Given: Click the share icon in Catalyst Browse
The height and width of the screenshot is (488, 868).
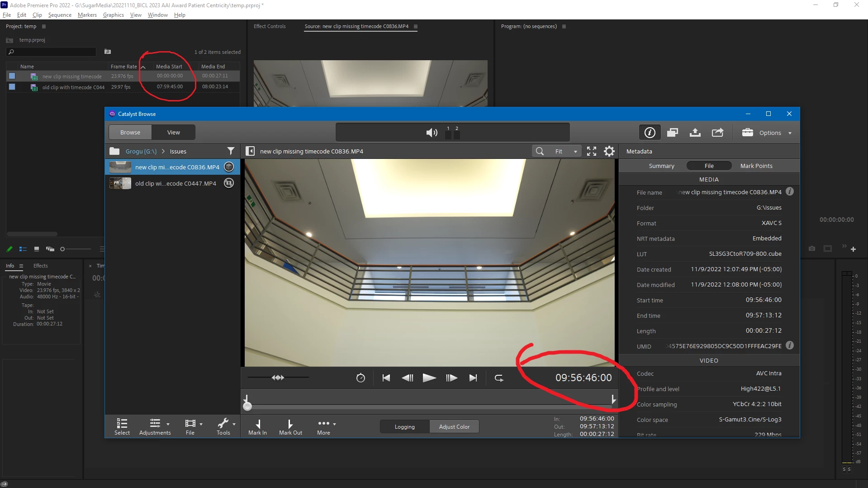Looking at the screenshot, I should [x=718, y=133].
